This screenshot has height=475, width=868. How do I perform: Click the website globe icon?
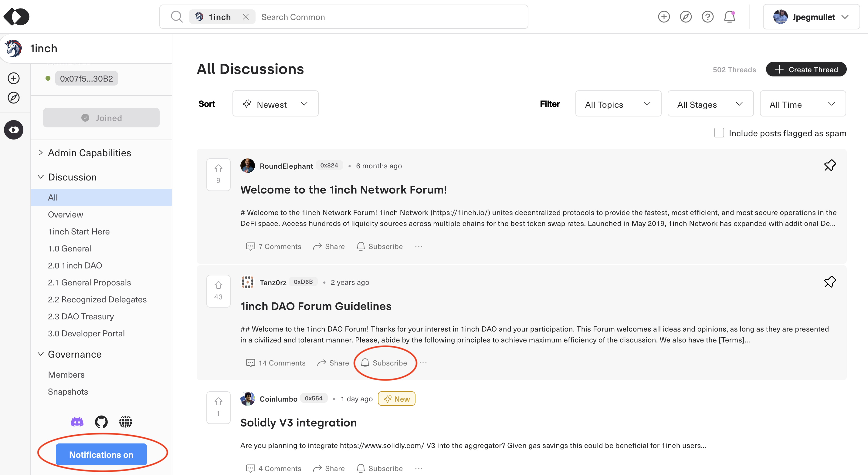125,422
